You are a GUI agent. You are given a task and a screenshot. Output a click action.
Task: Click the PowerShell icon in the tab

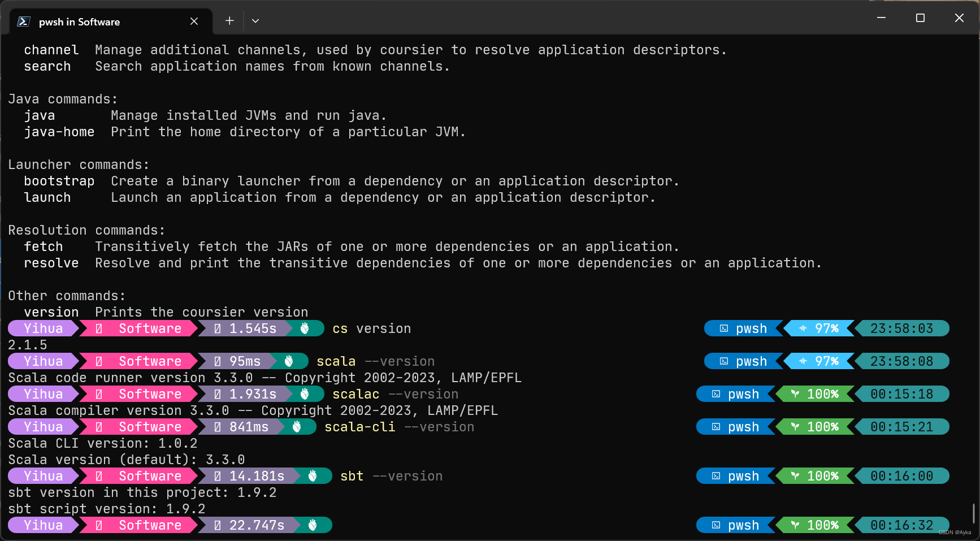[24, 21]
